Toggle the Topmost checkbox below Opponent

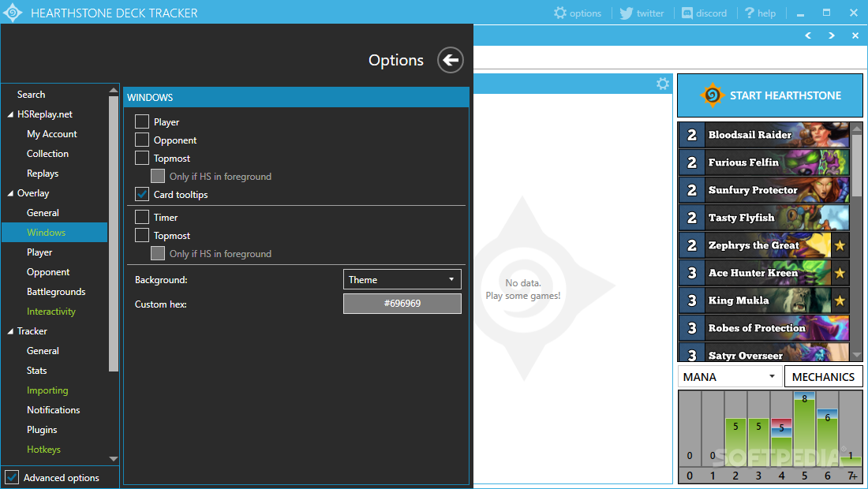[x=142, y=159]
